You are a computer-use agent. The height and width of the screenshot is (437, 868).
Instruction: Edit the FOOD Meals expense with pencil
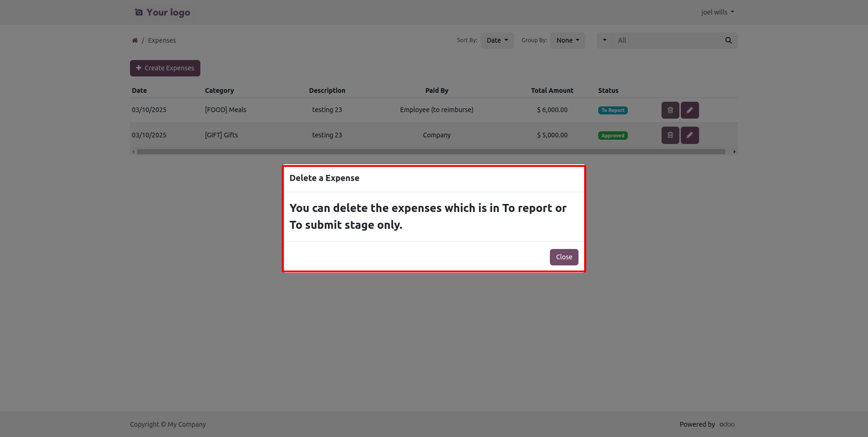point(689,110)
